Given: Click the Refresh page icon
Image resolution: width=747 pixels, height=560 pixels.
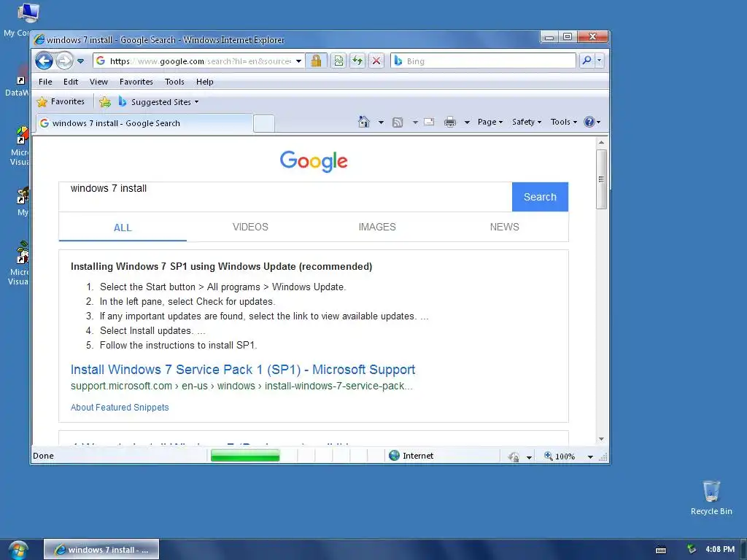Looking at the screenshot, I should [357, 61].
